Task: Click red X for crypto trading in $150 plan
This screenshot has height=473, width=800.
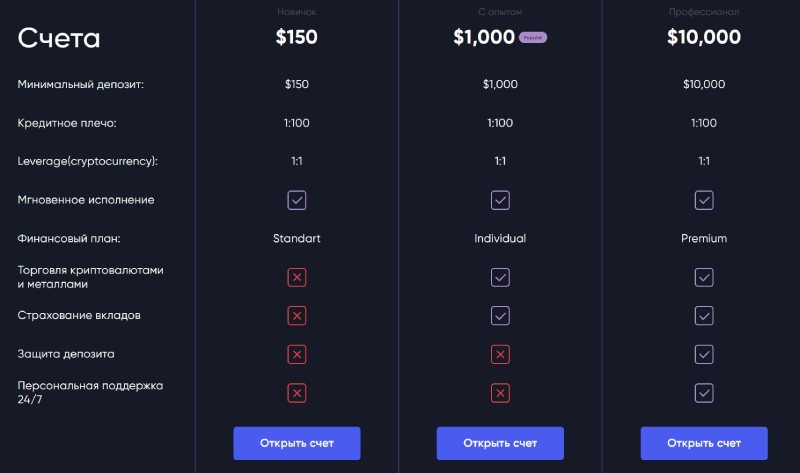Action: point(297,277)
